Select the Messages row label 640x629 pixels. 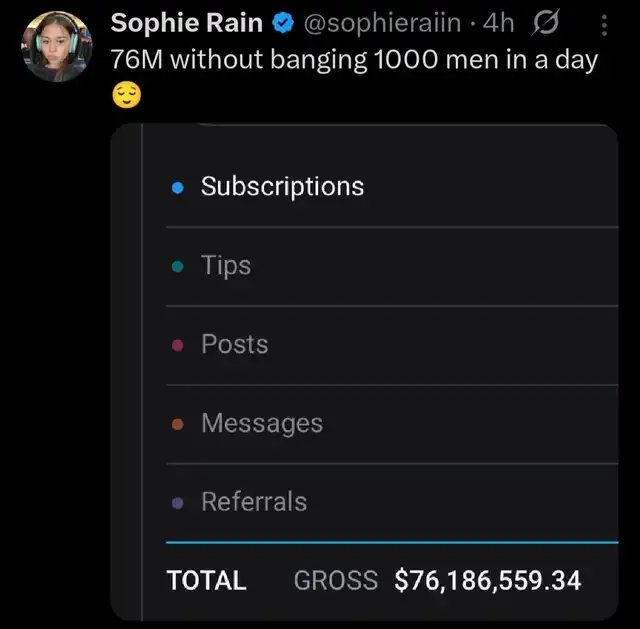point(262,423)
